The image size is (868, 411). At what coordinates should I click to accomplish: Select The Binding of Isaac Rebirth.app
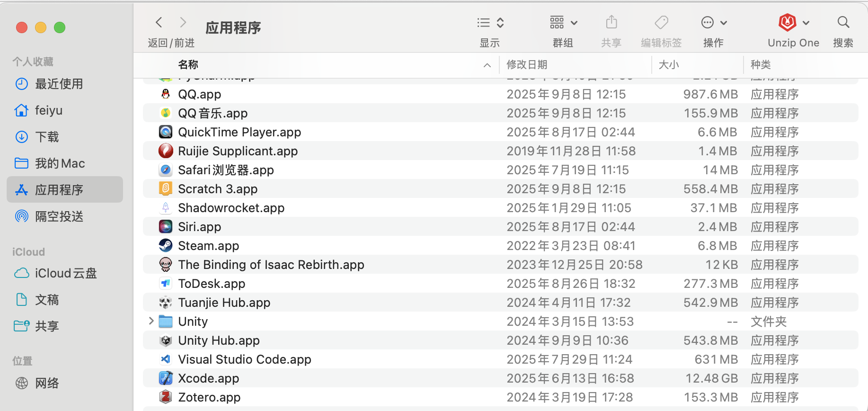coord(271,265)
